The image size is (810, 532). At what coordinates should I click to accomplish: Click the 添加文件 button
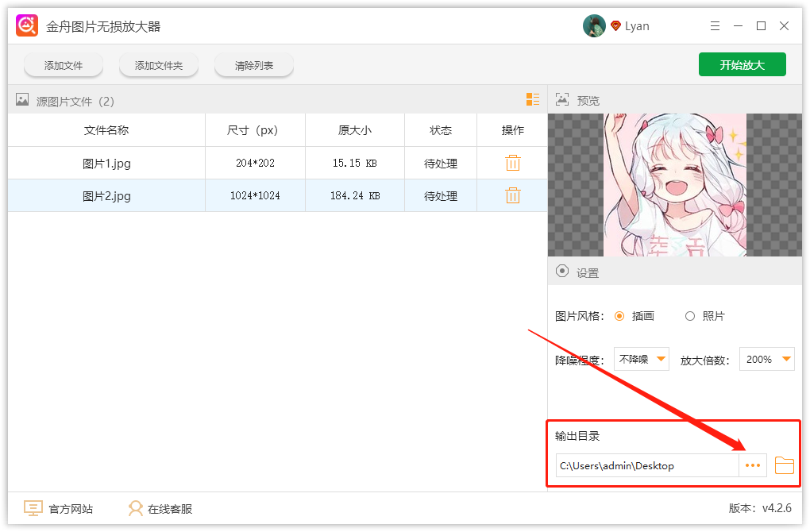[x=64, y=66]
